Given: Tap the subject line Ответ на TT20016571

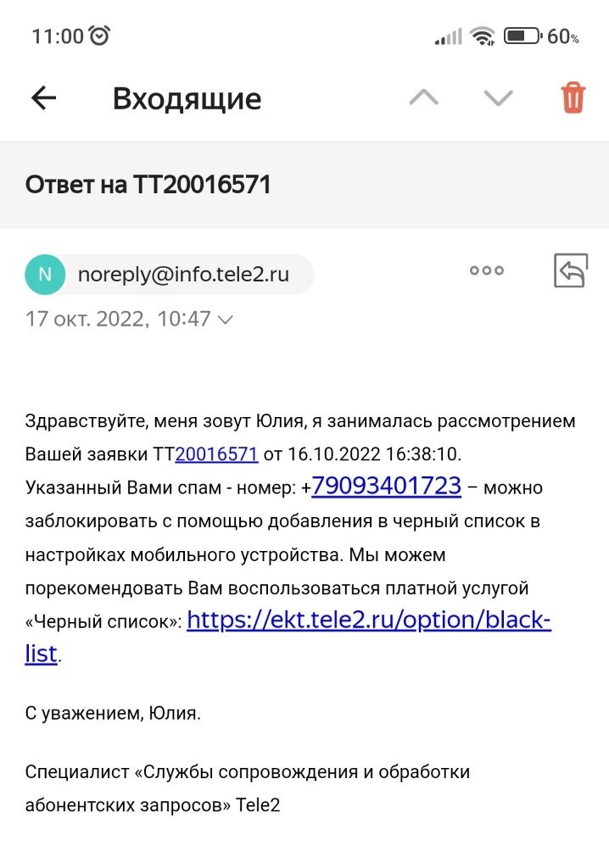Looking at the screenshot, I should coord(148,185).
